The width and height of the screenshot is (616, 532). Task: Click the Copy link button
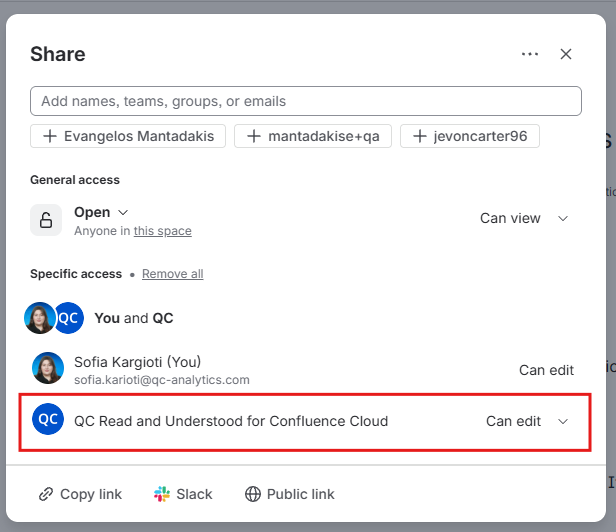pos(81,494)
